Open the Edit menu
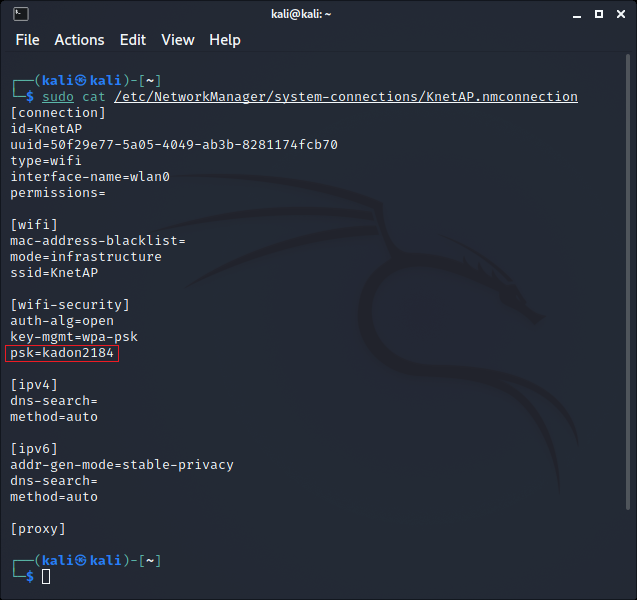The width and height of the screenshot is (637, 600). point(132,40)
